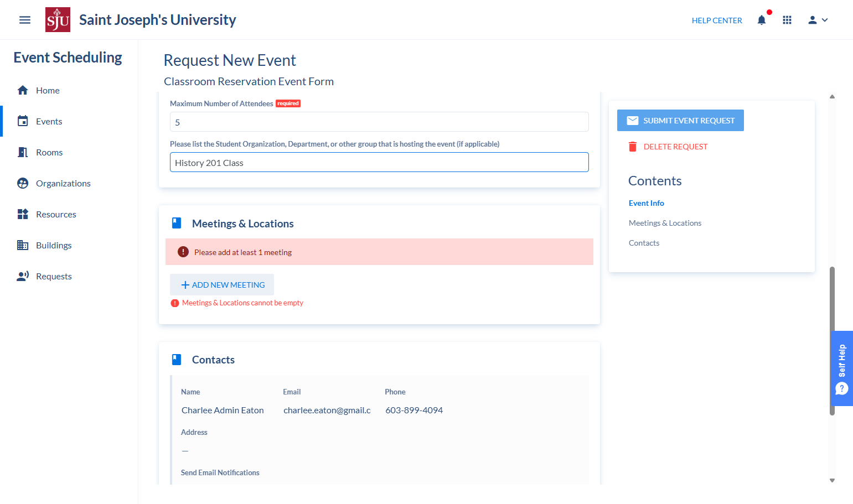Viewport: 853px width, 504px height.
Task: Open the Self Help panel
Action: coord(842,368)
